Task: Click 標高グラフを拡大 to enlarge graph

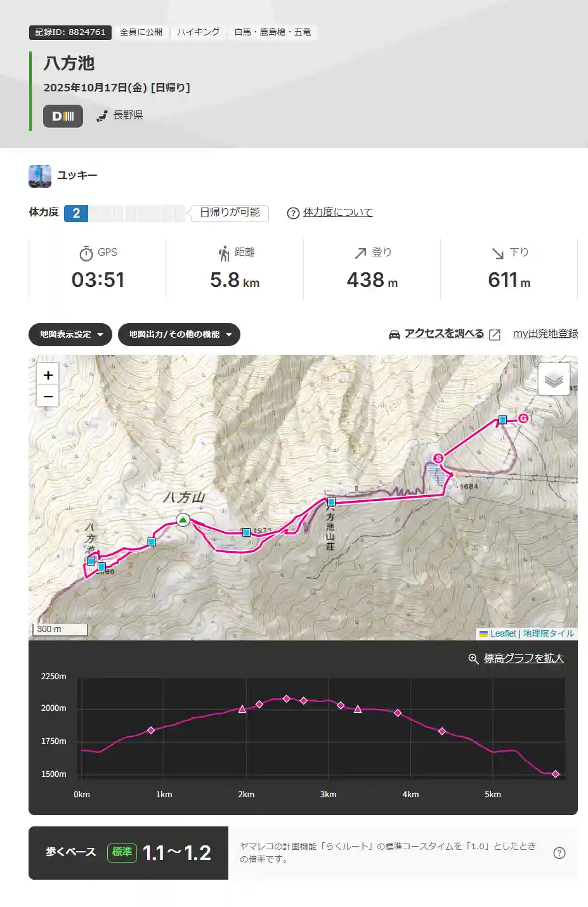Action: [x=523, y=659]
